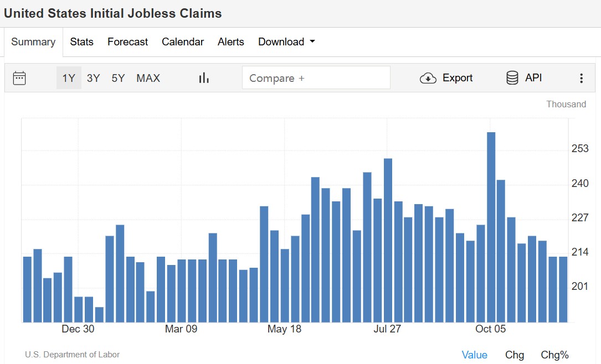Switch to the 3Y time range
This screenshot has height=364, width=601.
point(93,78)
